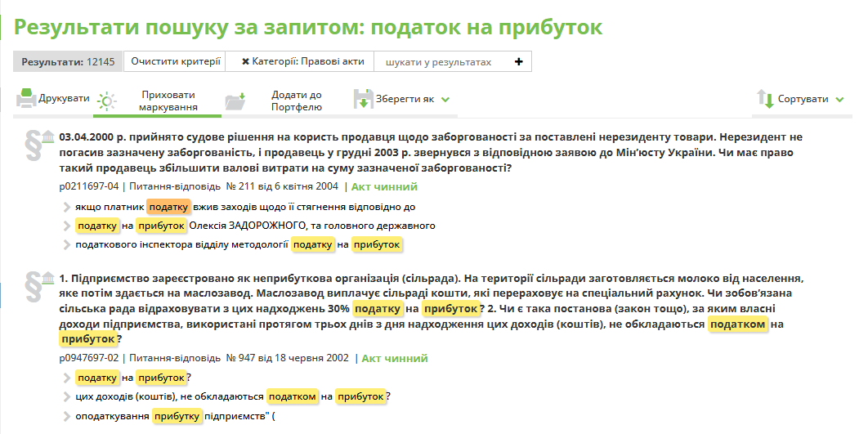Expand the snippet 'оподаткування прибутку підприємств'
This screenshot has width=868, height=434.
[67, 416]
